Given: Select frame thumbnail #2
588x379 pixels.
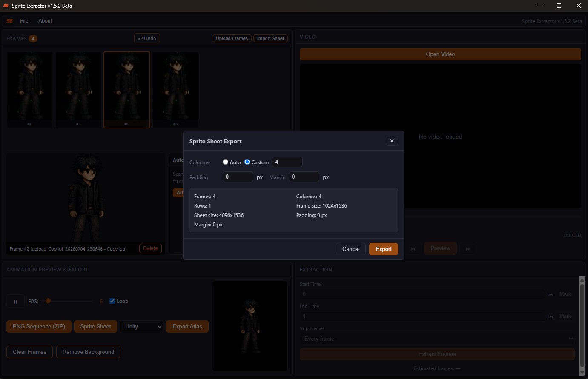Looking at the screenshot, I should [127, 90].
